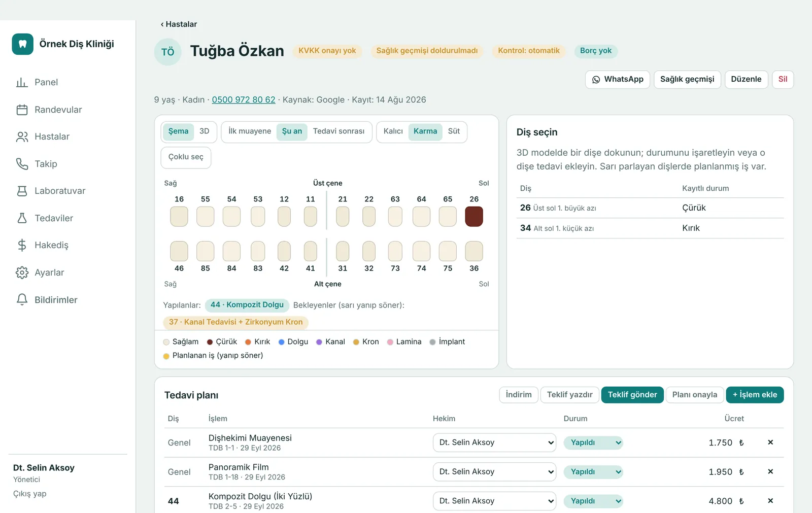
Task: Toggle the Çoklu seç mode
Action: [186, 157]
